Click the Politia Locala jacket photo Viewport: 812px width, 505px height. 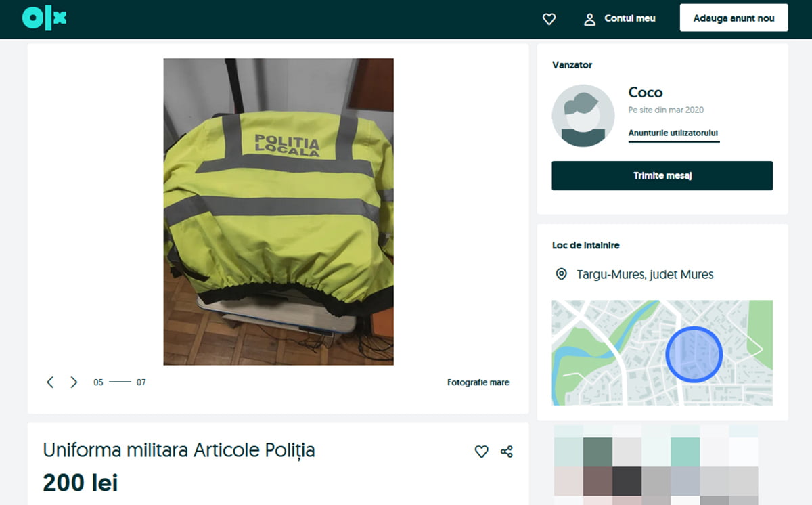pos(278,211)
